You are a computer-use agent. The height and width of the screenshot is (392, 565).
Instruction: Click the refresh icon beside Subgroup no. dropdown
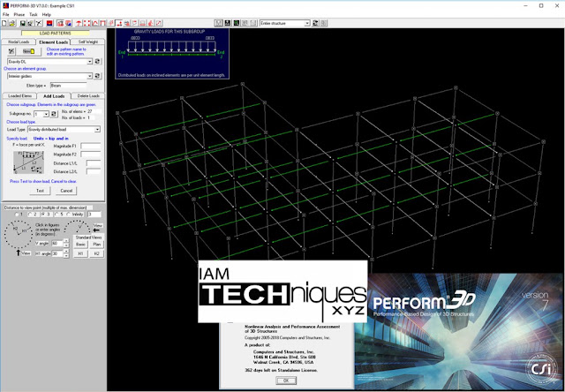[54, 114]
